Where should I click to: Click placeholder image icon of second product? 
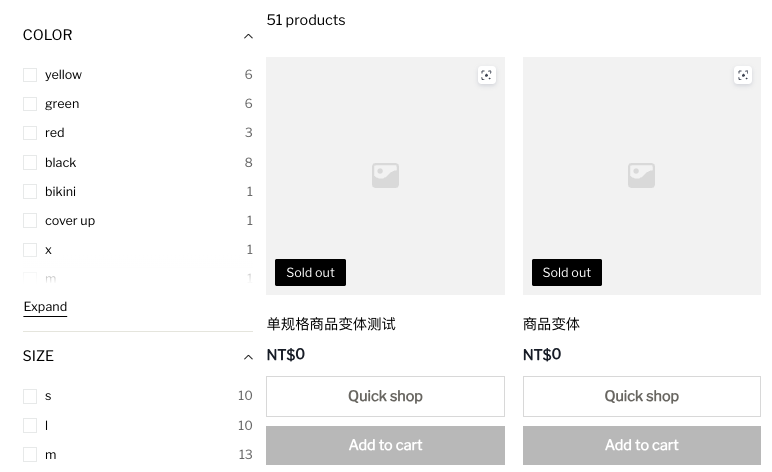pyautogui.click(x=642, y=176)
